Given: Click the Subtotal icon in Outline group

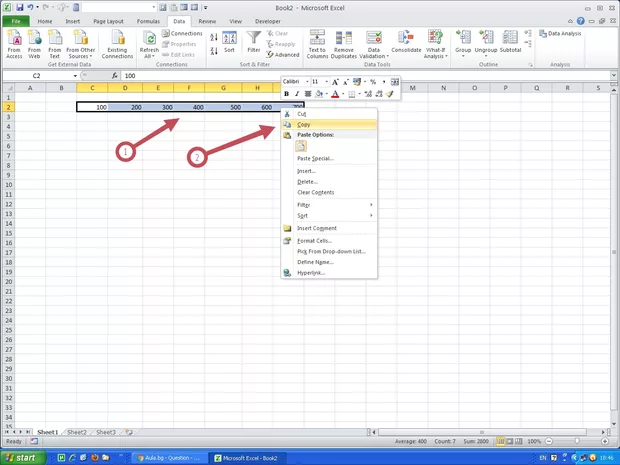Looking at the screenshot, I should tap(511, 42).
